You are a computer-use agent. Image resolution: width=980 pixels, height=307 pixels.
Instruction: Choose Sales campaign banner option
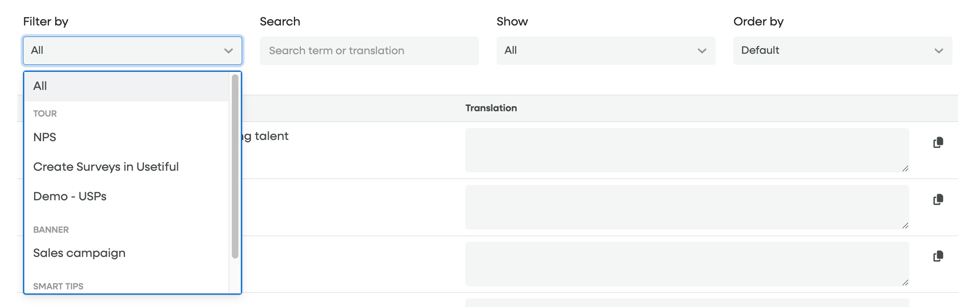point(79,253)
